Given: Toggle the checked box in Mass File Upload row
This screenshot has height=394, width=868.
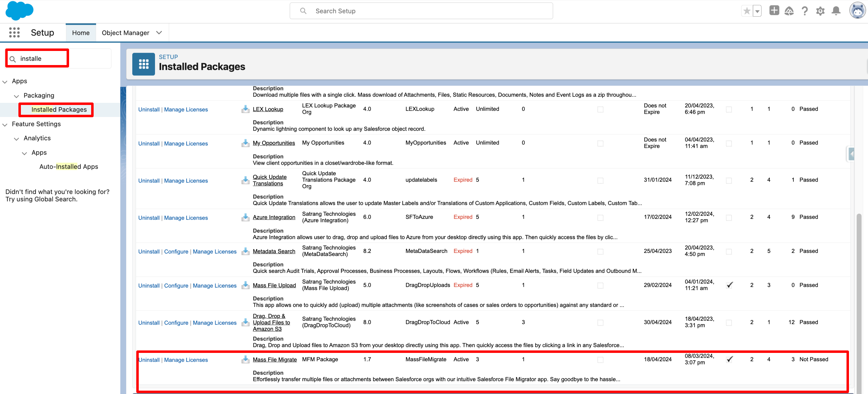Looking at the screenshot, I should 730,285.
